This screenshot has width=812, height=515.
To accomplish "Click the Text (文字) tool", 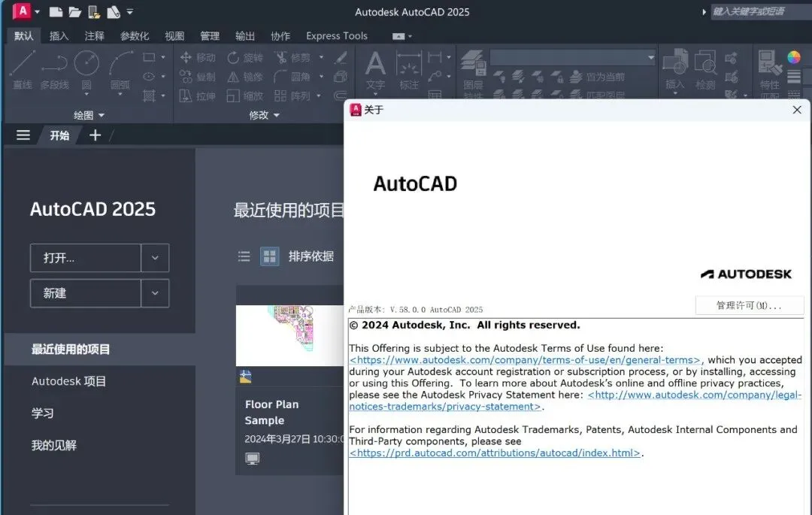I will tap(375, 71).
